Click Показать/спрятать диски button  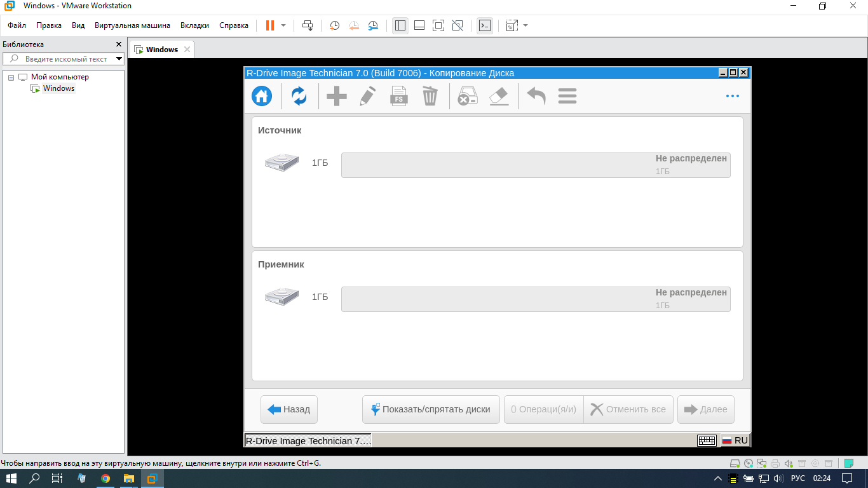pyautogui.click(x=431, y=409)
